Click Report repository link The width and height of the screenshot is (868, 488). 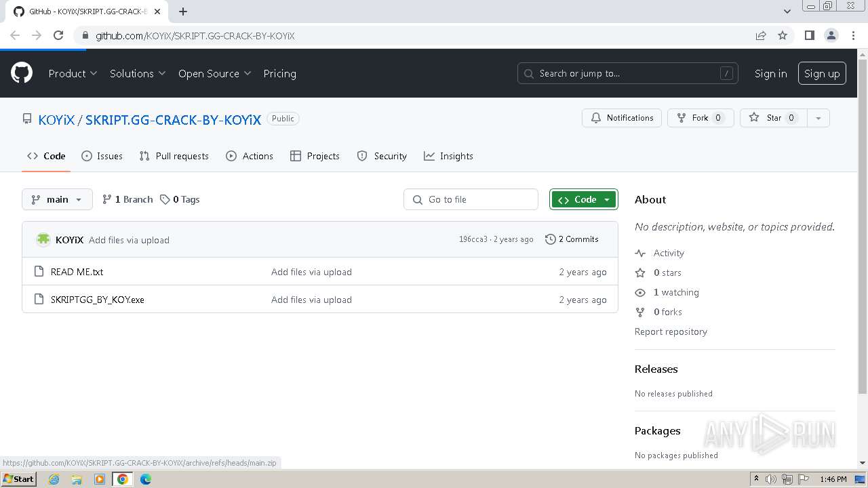click(671, 331)
